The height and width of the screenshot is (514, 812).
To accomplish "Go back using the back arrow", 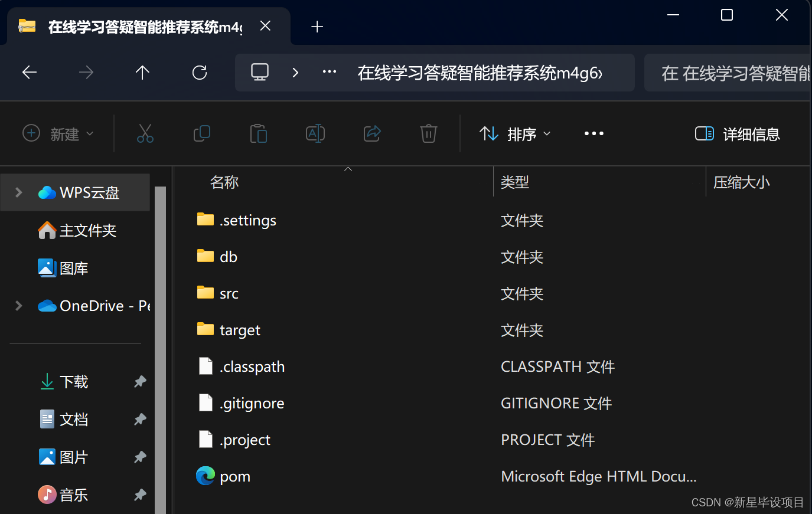I will [29, 72].
